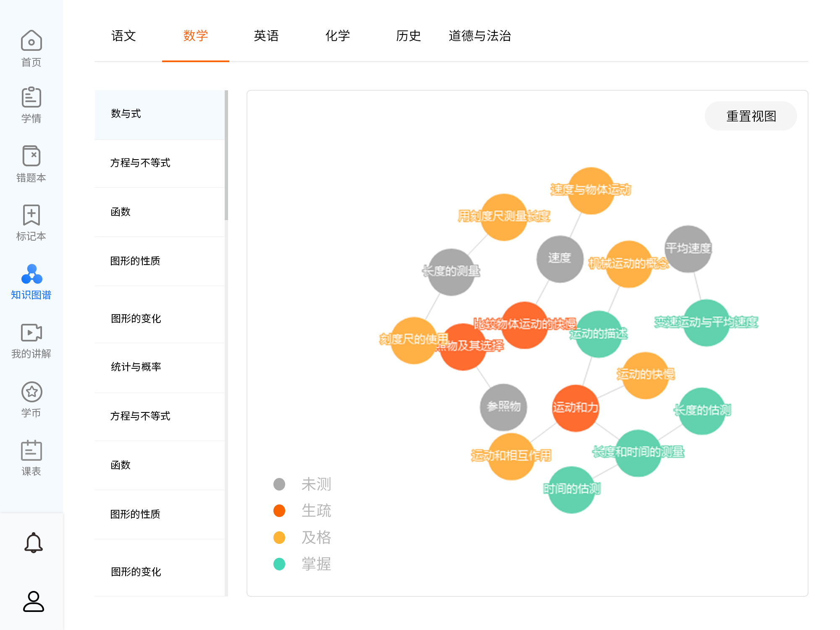Image resolution: width=840 pixels, height=630 pixels.
Task: Select the 数与式 topic
Action: [160, 115]
